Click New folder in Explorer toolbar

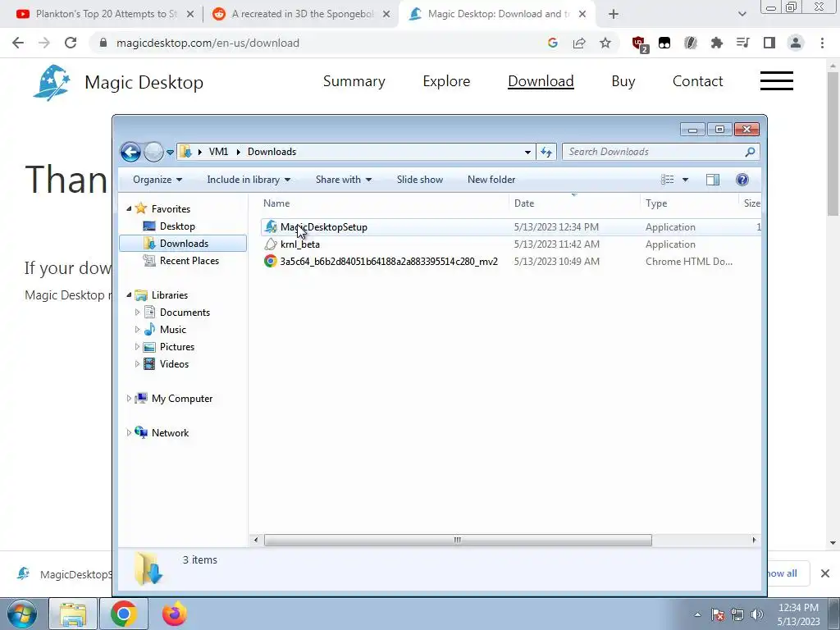[x=491, y=180]
